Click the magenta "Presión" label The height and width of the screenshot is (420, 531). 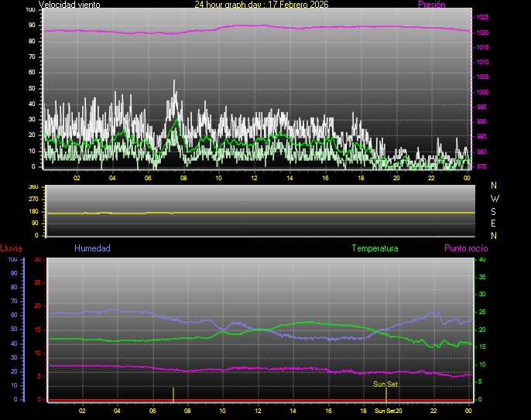coord(431,5)
